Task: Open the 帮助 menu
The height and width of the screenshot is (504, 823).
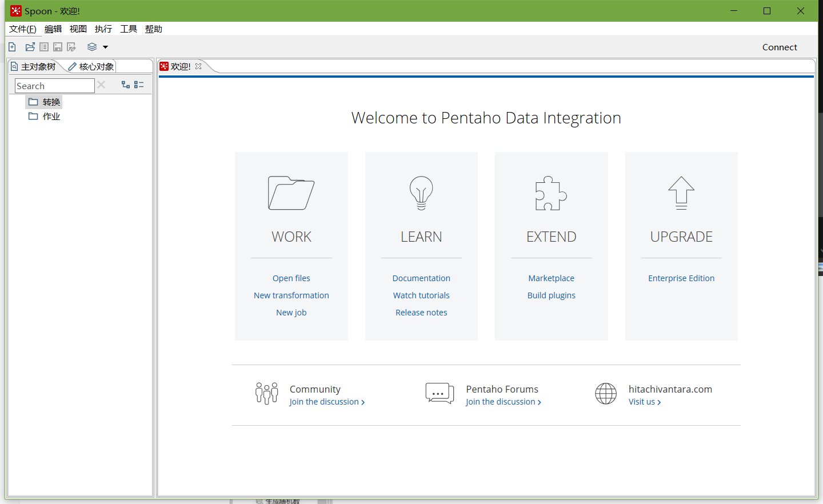Action: coord(154,29)
